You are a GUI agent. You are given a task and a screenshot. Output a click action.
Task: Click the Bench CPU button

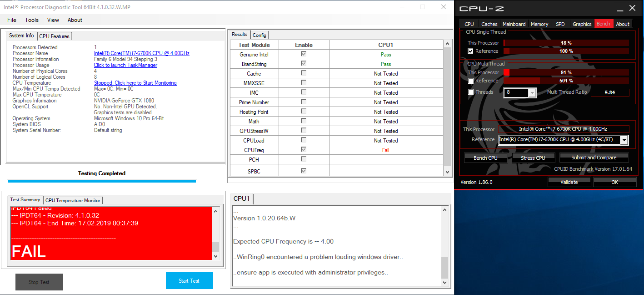point(486,158)
